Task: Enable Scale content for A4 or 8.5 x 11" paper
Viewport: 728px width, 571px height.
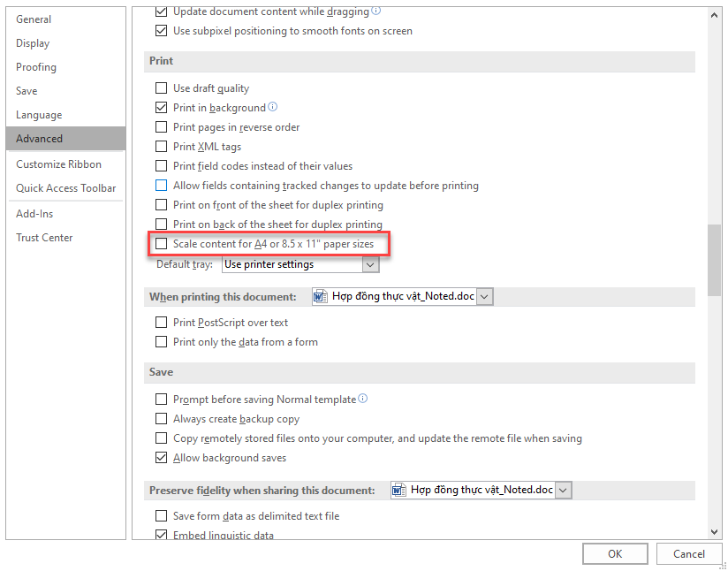Action: pos(161,243)
